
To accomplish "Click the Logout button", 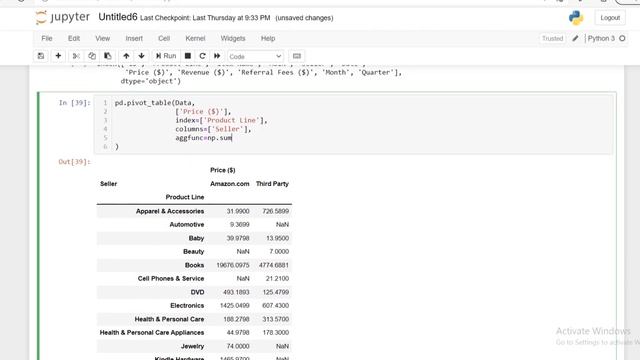I will 610,18.
